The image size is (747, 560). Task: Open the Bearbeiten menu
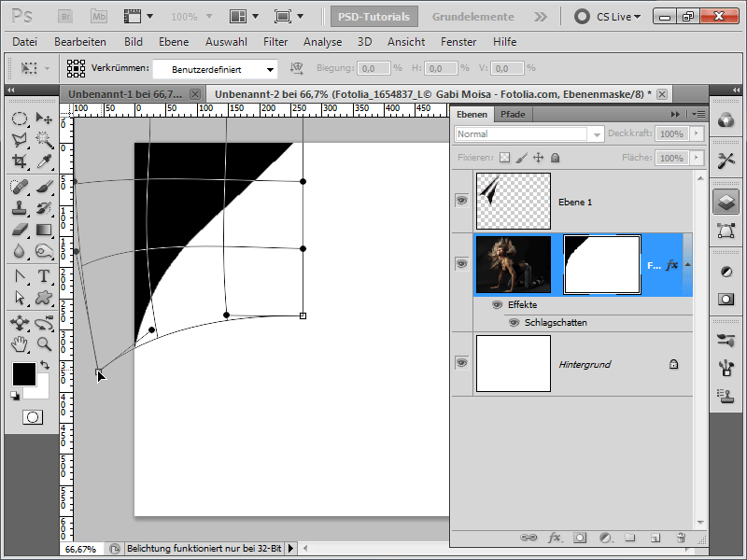pyautogui.click(x=80, y=42)
